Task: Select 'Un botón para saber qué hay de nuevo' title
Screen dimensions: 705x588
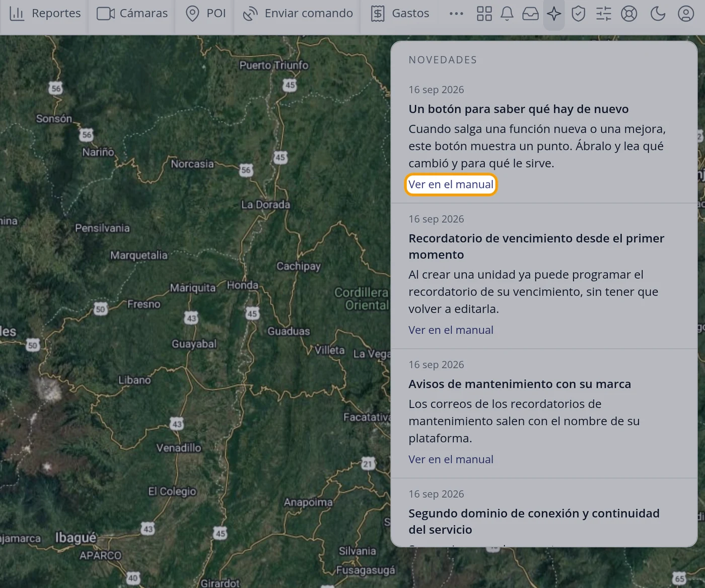Action: [518, 109]
